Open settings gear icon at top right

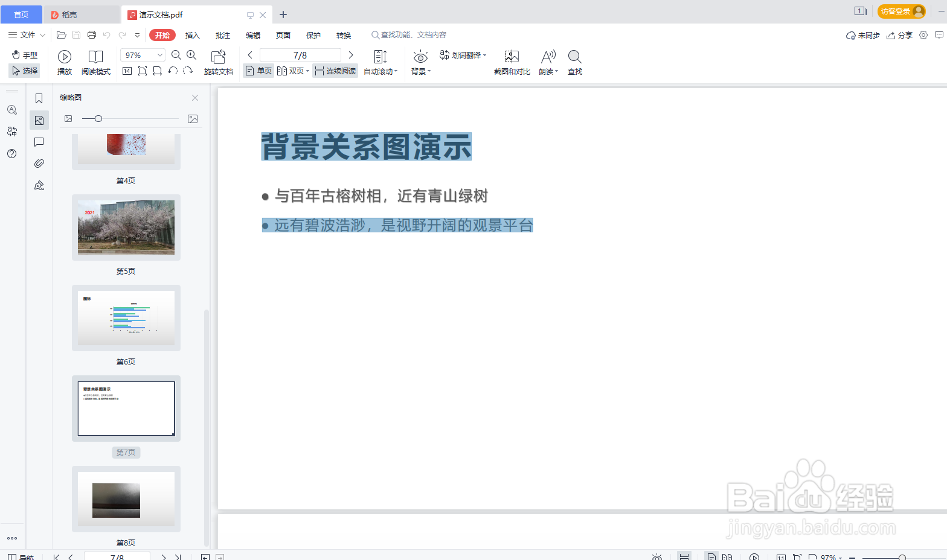[x=923, y=35]
